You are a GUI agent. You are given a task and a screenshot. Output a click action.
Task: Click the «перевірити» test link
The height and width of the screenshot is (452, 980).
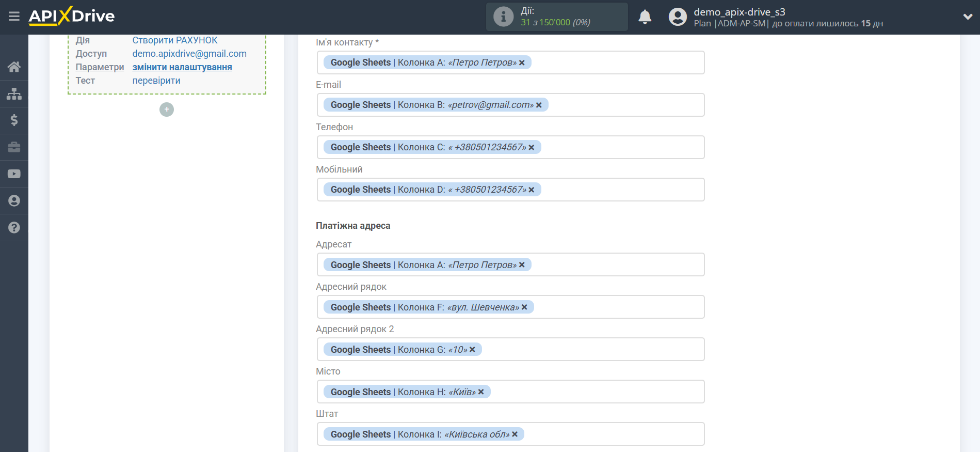(x=156, y=81)
